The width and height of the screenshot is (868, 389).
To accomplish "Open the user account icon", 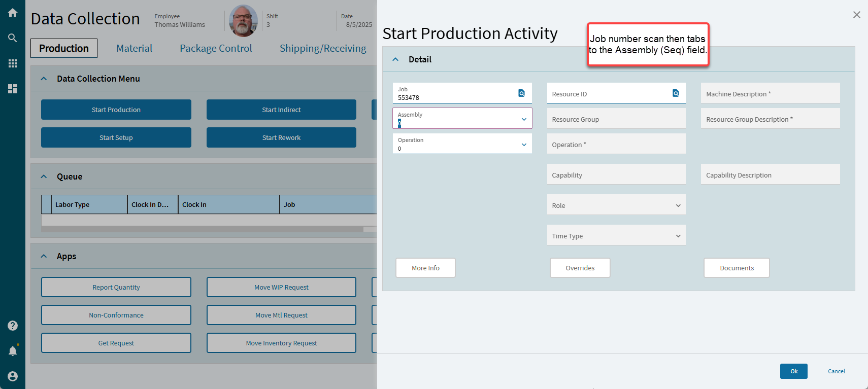I will [13, 376].
